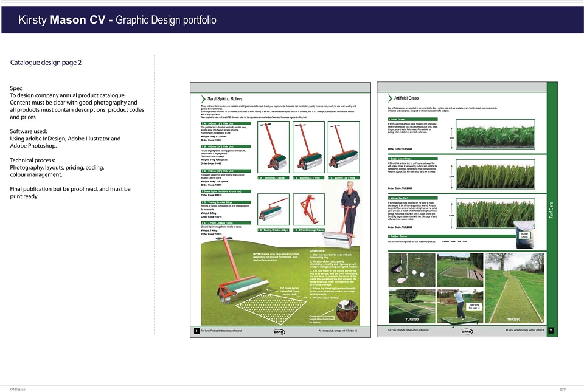Click the Lunar Grass sample photo
The image size is (584, 392).
pyautogui.click(x=495, y=134)
